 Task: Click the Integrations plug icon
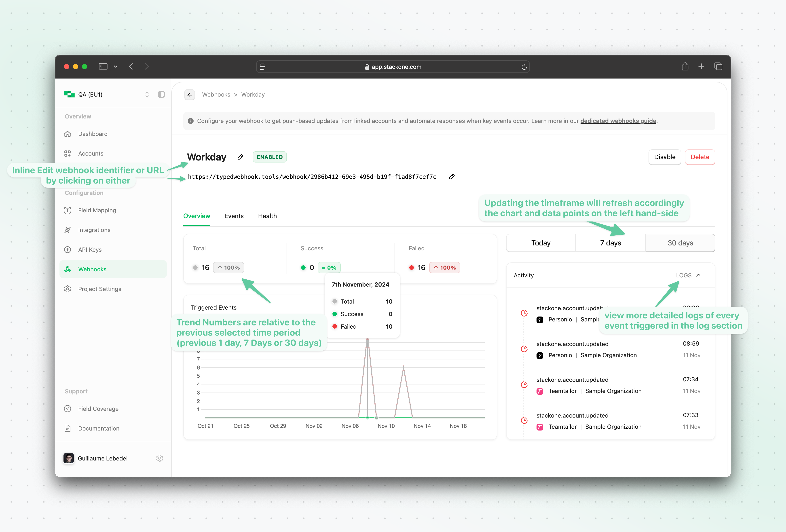(x=68, y=230)
